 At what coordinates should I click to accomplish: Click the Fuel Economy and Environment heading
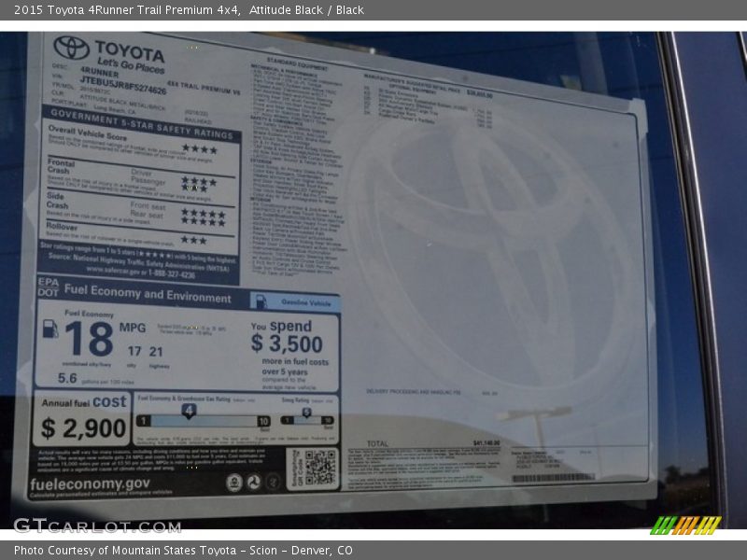(148, 296)
